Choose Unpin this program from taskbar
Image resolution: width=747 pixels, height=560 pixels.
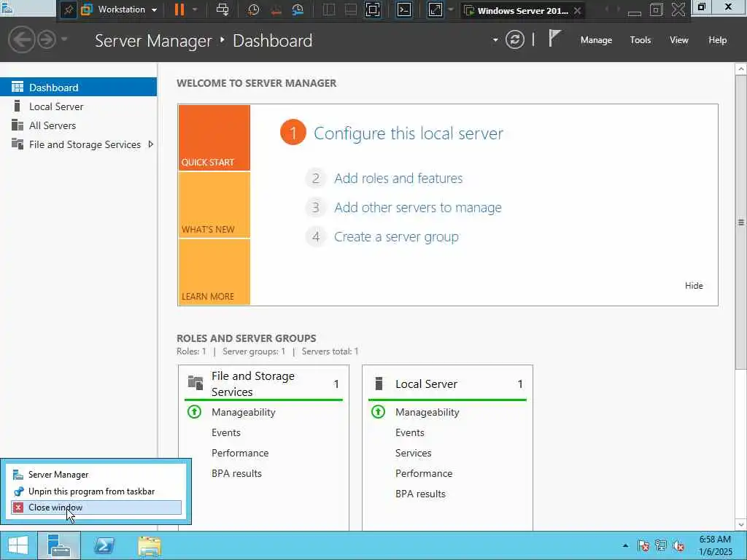[x=96, y=491]
